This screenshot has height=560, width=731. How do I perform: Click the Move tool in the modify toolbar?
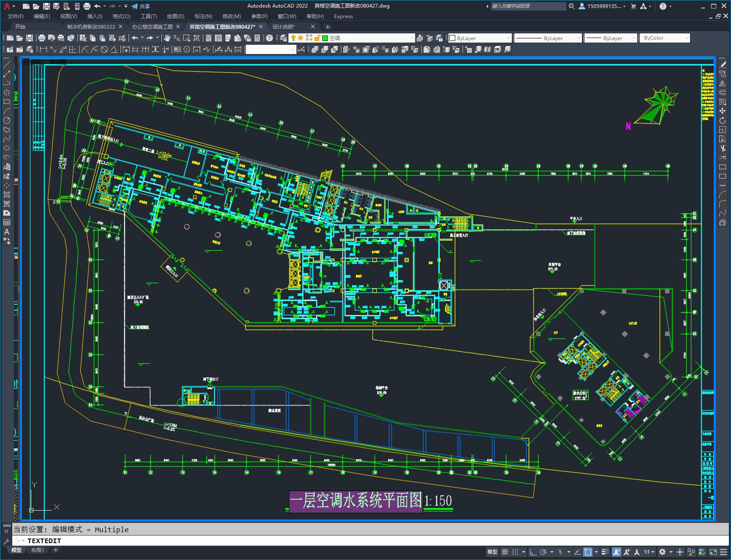[x=723, y=111]
